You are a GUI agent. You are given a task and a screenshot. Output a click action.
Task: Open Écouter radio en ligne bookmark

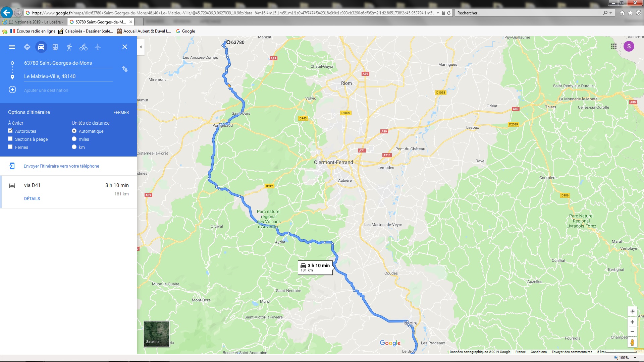pyautogui.click(x=33, y=31)
